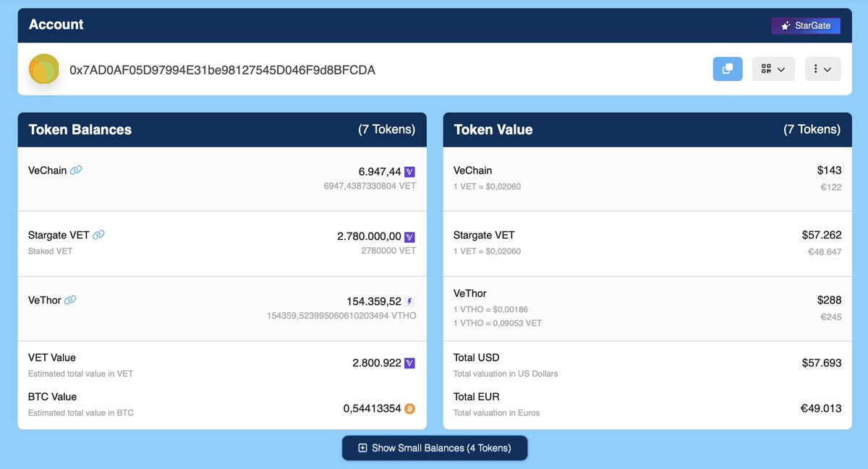Click the €48.647 euro value

tap(825, 251)
